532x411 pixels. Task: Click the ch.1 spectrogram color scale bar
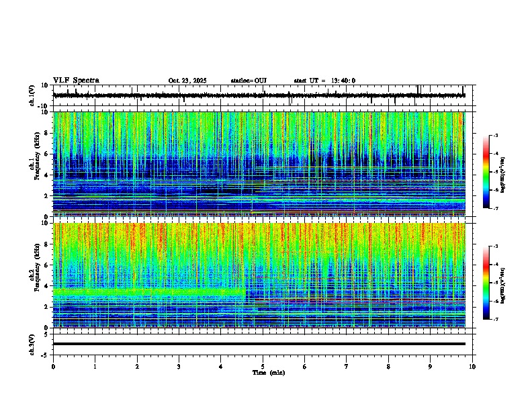486,172
